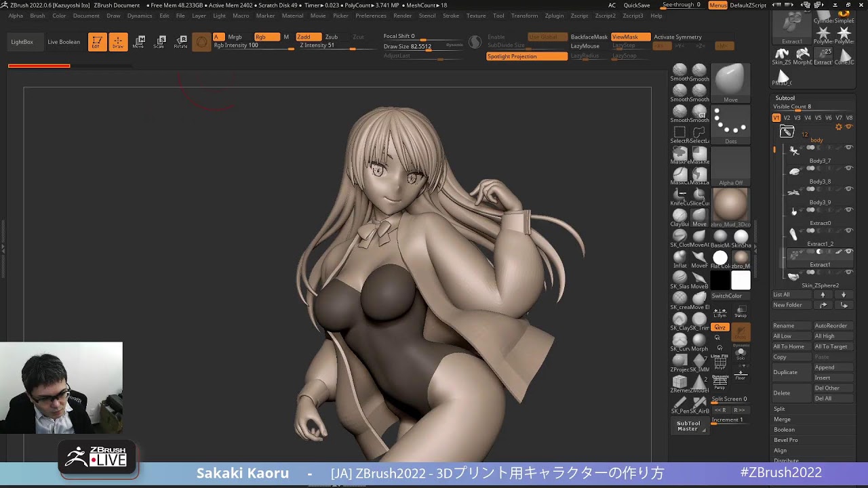Toggle Persp perspective button
This screenshot has width=868, height=488.
[720, 382]
